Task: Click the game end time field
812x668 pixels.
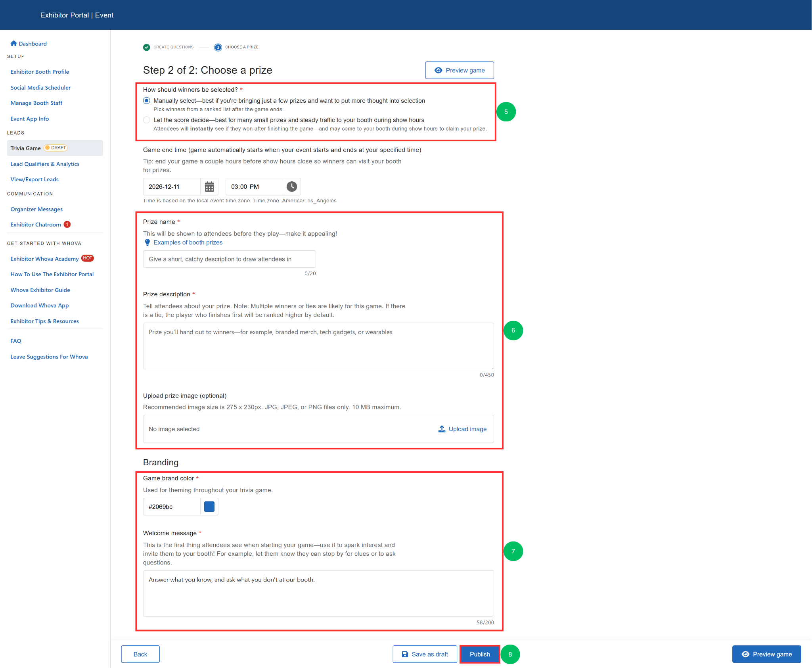Action: click(x=254, y=186)
